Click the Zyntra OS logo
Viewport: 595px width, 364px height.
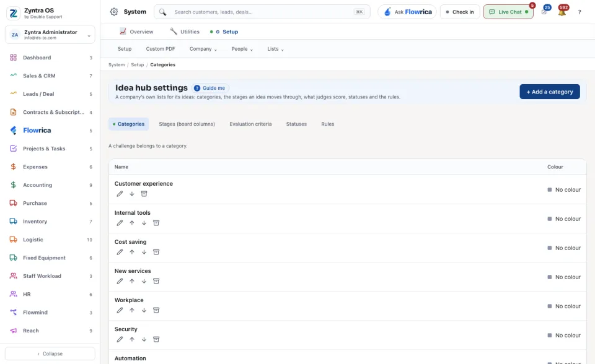[x=13, y=13]
